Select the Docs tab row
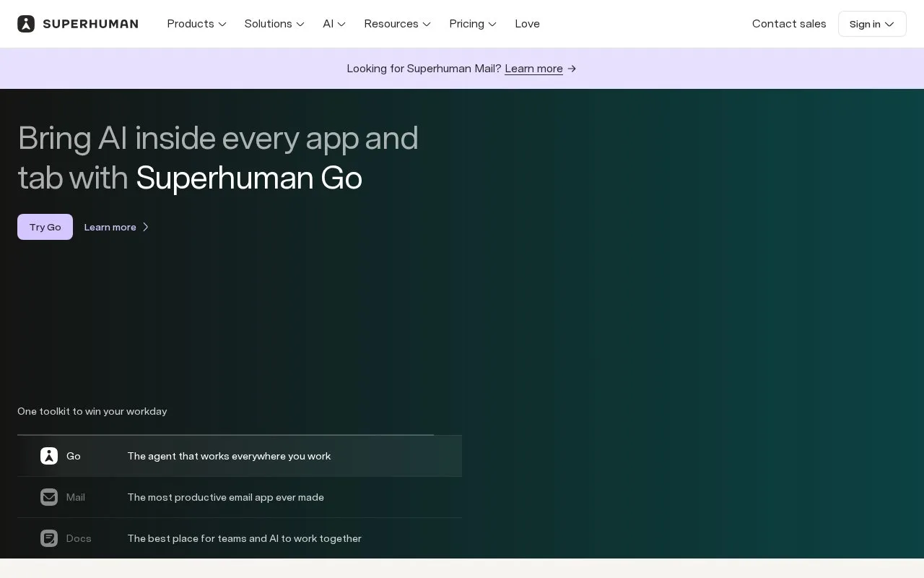The height and width of the screenshot is (578, 924). [x=240, y=538]
